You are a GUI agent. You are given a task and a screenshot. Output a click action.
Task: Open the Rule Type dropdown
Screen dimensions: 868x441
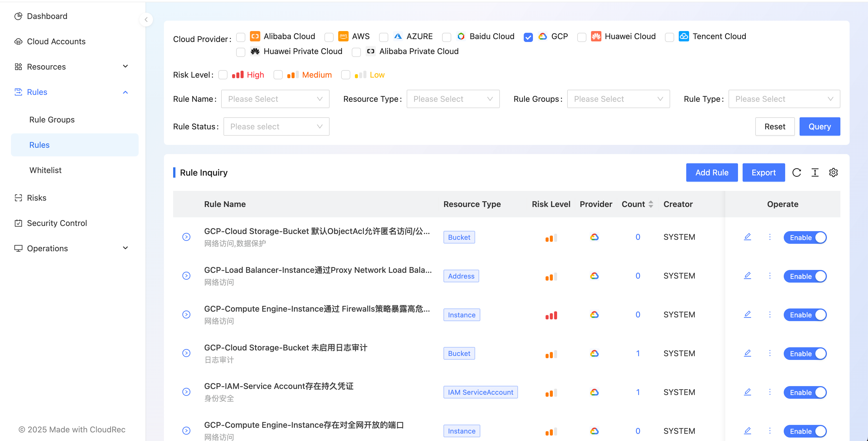click(784, 99)
